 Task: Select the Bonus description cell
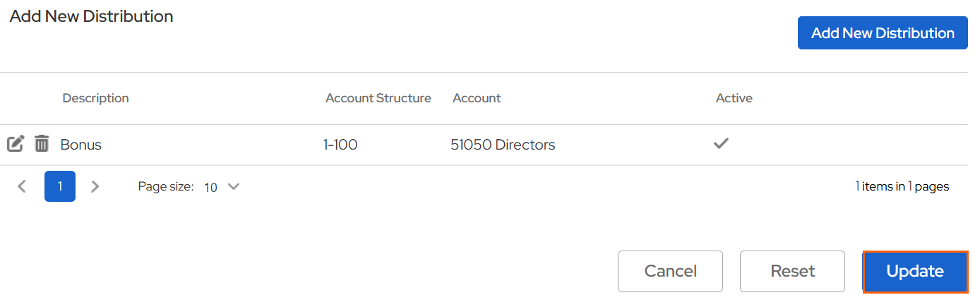81,145
